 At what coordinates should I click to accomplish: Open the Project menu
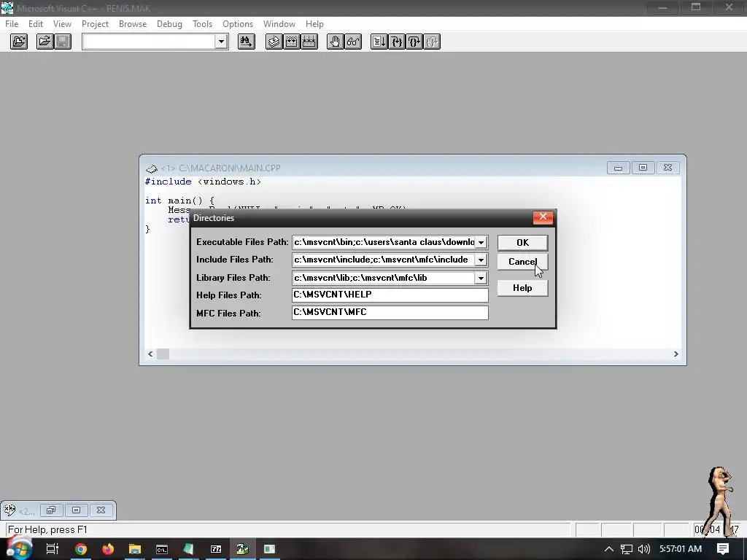click(x=95, y=24)
